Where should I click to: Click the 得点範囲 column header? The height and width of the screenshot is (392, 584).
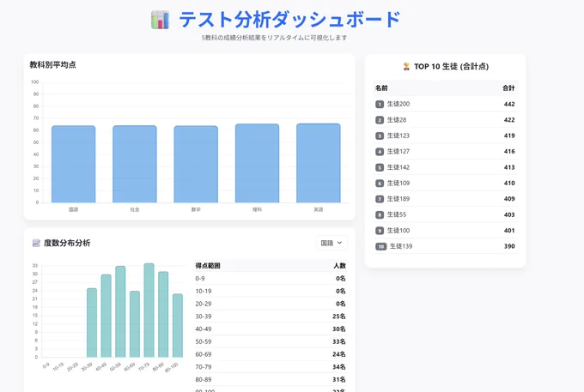208,266
